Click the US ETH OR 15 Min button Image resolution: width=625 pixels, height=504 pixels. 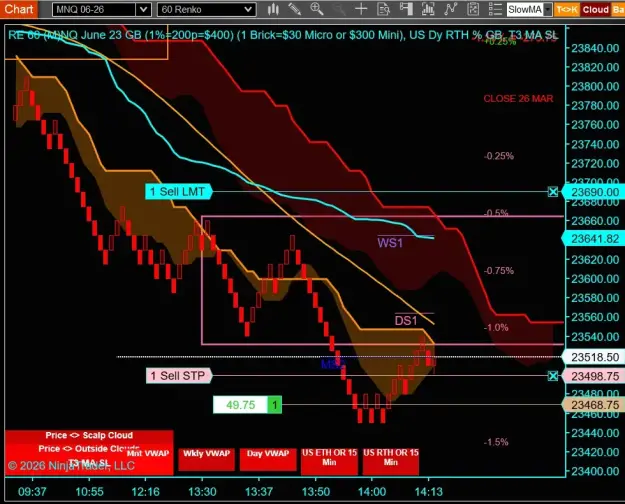point(329,461)
